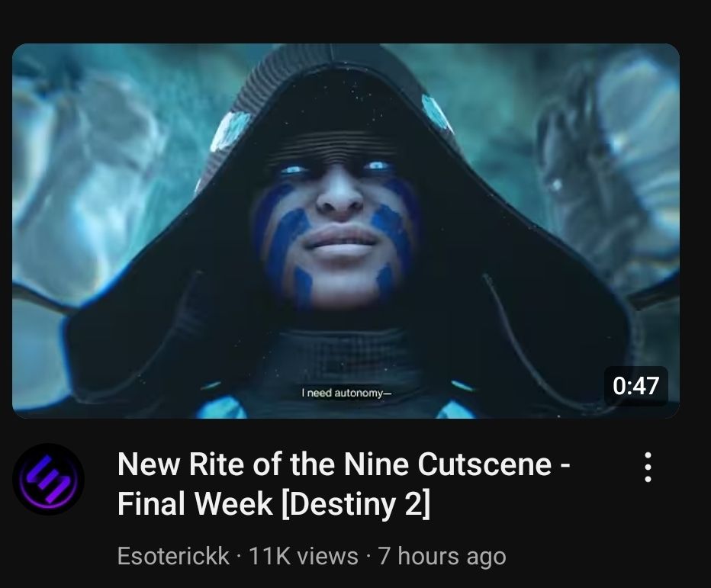Click the "I need autonomy—" subtitle in thumbnail
The width and height of the screenshot is (711, 588).
click(346, 393)
